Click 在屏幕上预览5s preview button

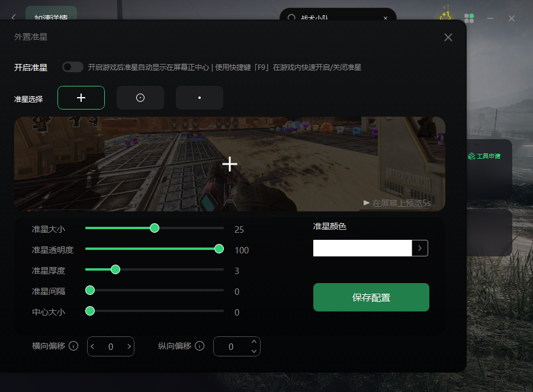(397, 203)
